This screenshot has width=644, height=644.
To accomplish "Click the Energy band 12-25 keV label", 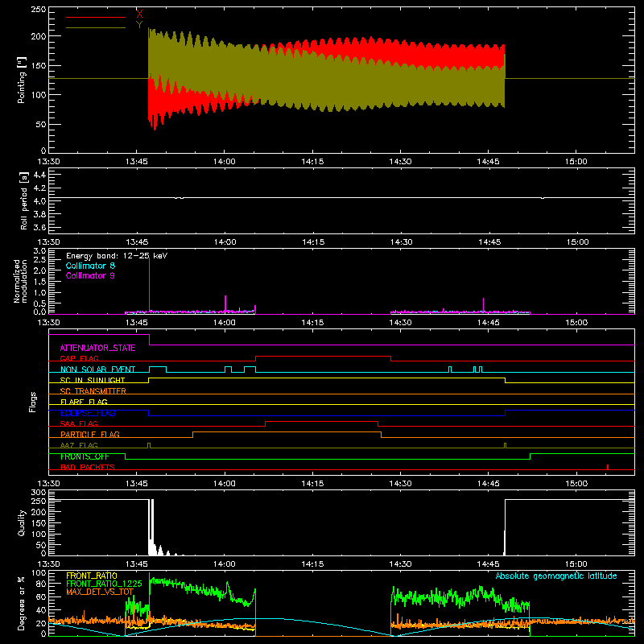I will (x=117, y=256).
